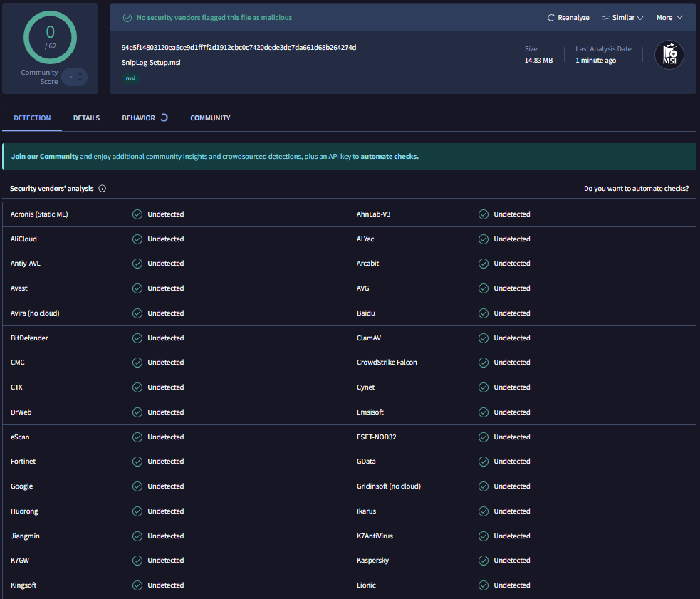Click the Undetected status for BitDefender
Screen dimensions: 700x599
pos(162,338)
